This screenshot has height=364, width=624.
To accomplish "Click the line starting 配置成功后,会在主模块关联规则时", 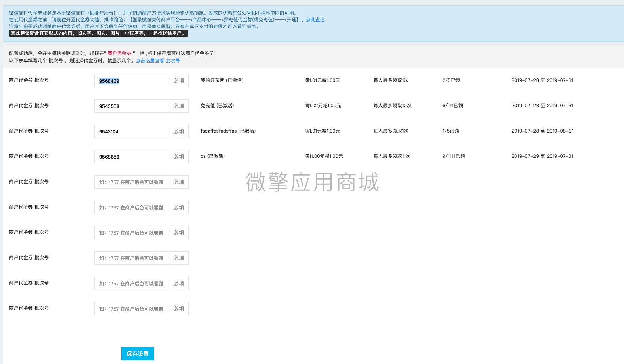I will 113,53.
